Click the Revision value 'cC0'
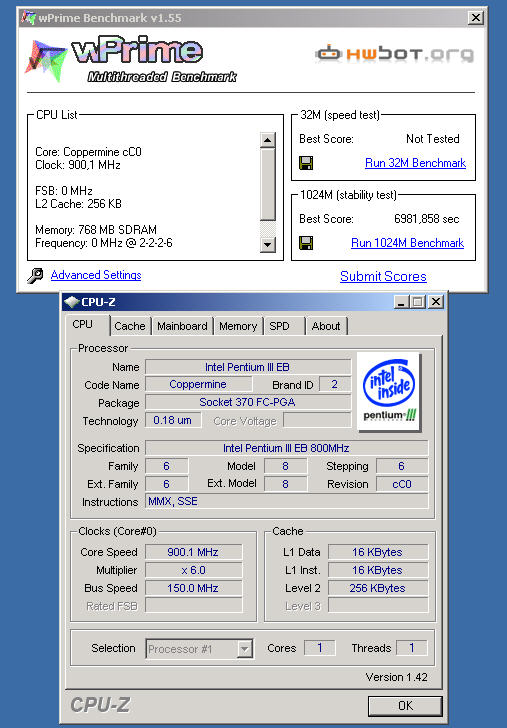This screenshot has height=728, width=507. point(402,484)
